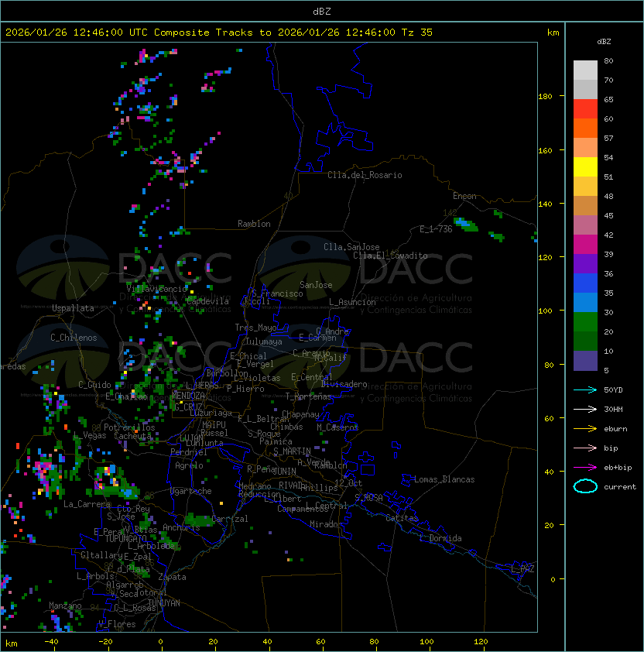This screenshot has height=652, width=644.
Task: Click the 'Capdevila' place label
Action: click(207, 301)
